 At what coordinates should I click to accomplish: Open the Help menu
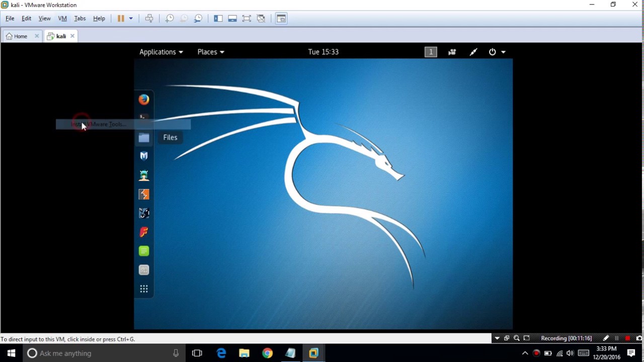99,19
